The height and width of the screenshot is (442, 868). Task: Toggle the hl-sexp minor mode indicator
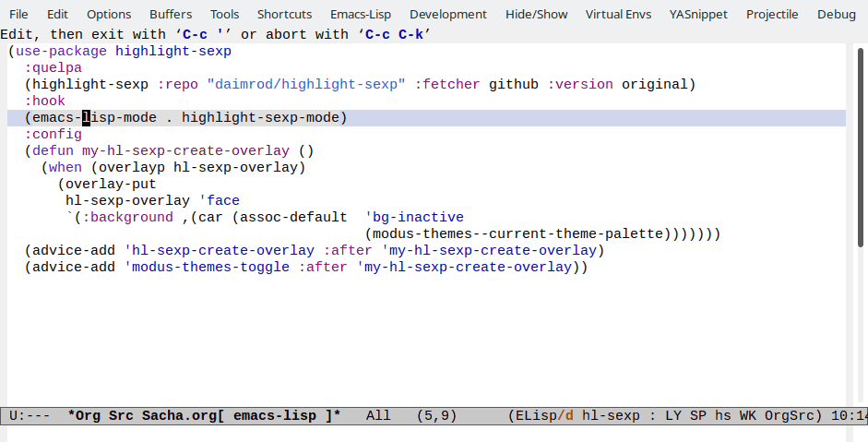tap(611, 416)
